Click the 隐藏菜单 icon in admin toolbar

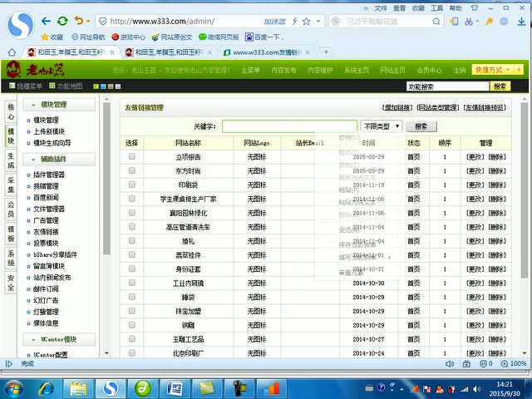point(12,86)
